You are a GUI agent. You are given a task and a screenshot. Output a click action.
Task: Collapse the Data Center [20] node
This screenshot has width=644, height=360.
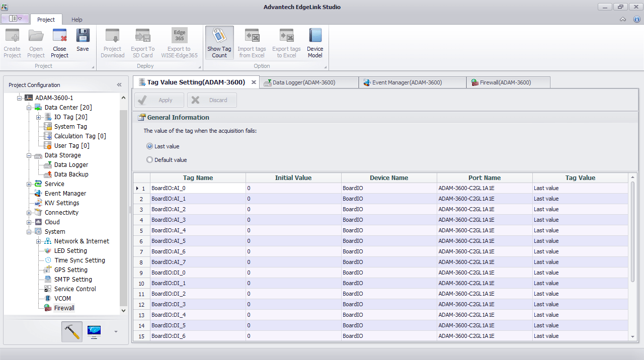(29, 107)
